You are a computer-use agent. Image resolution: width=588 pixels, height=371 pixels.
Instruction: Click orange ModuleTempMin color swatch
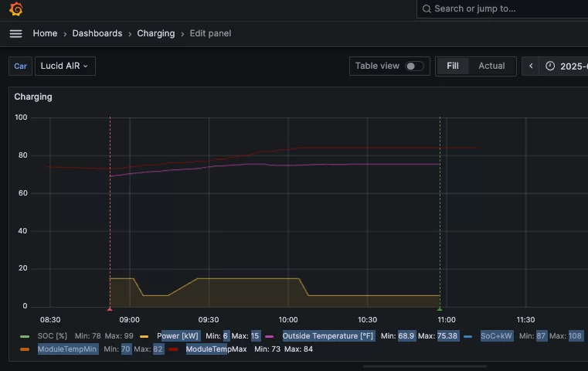pyautogui.click(x=25, y=349)
